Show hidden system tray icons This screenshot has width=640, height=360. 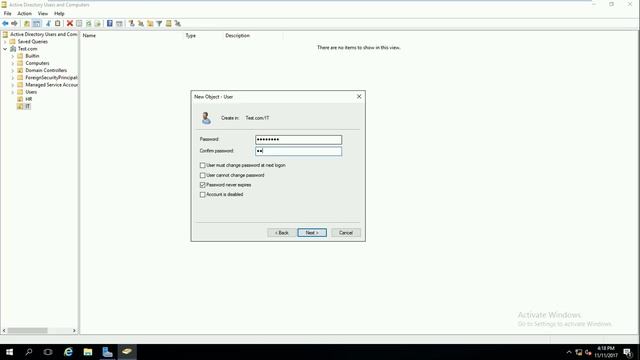pyautogui.click(x=569, y=352)
